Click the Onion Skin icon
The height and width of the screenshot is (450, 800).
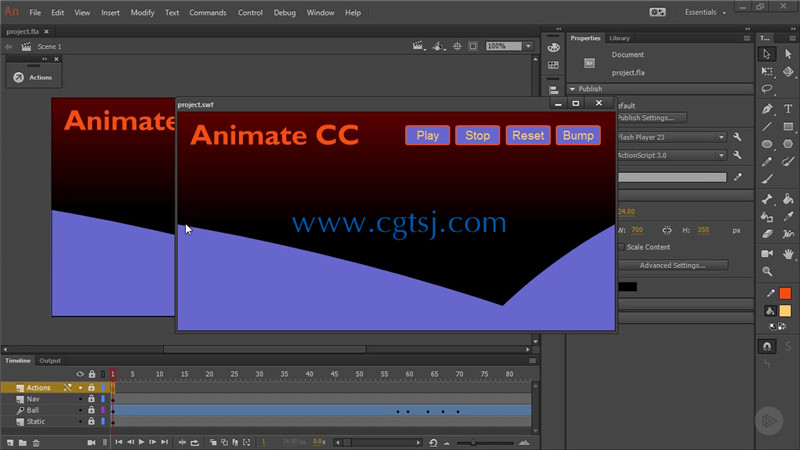(x=213, y=442)
